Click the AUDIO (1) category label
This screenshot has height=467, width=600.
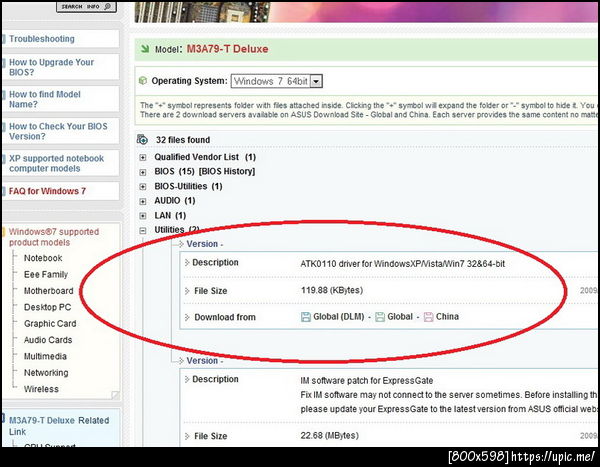point(174,201)
